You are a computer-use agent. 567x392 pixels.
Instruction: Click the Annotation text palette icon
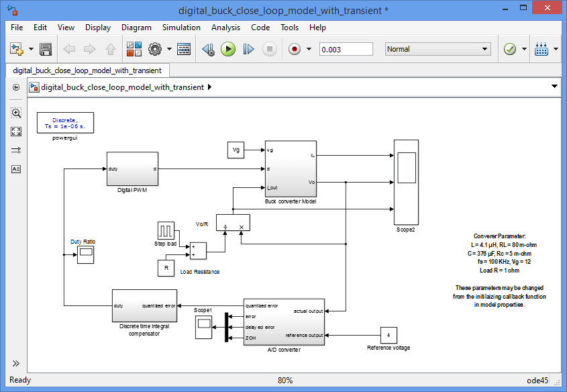pyautogui.click(x=16, y=169)
